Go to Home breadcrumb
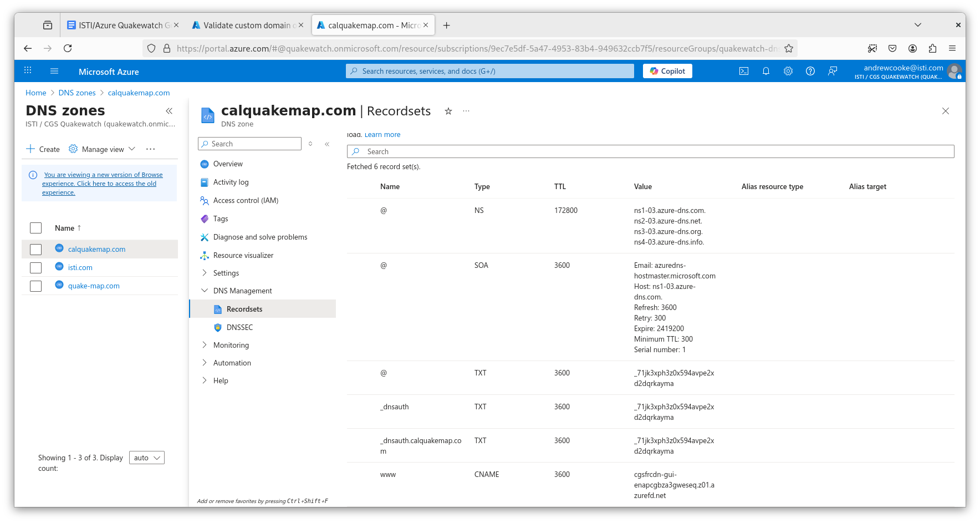This screenshot has height=523, width=980. [x=36, y=93]
